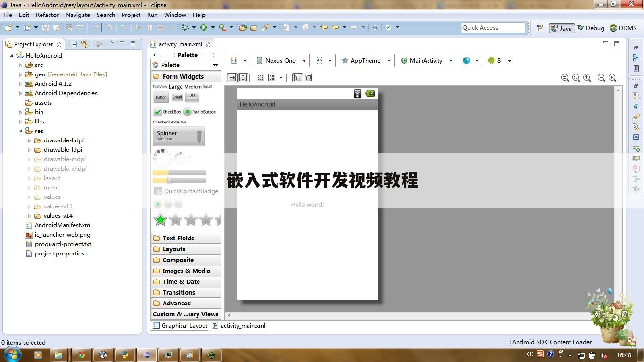Viewport: 644px width, 362px height.
Task: Click the zoom-to-fit canvas icon
Action: coord(576,78)
